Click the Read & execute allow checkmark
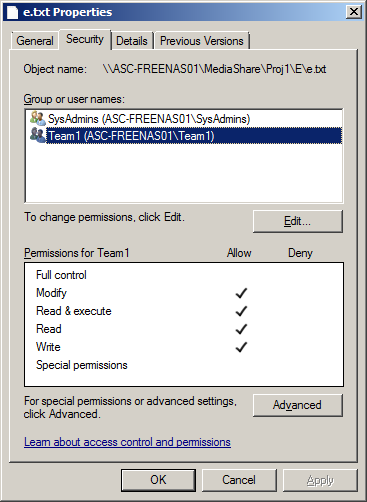Viewport: 367px width, 502px height. [x=241, y=311]
